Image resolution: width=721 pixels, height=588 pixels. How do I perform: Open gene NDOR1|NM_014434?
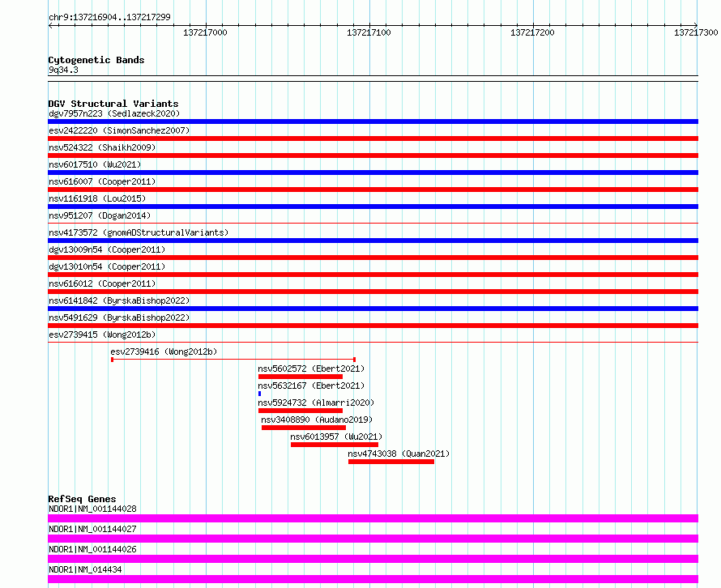(85, 569)
